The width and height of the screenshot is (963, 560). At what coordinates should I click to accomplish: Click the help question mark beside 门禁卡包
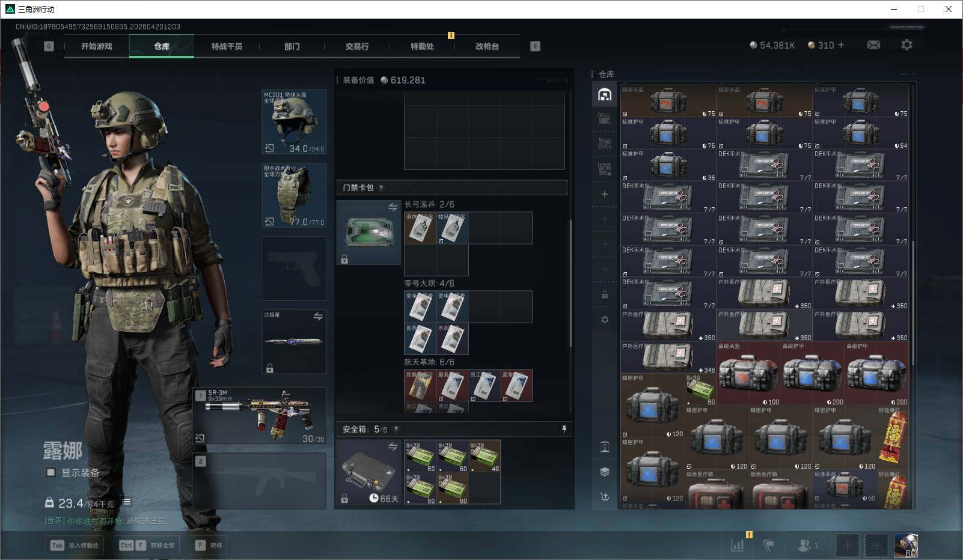tap(381, 187)
